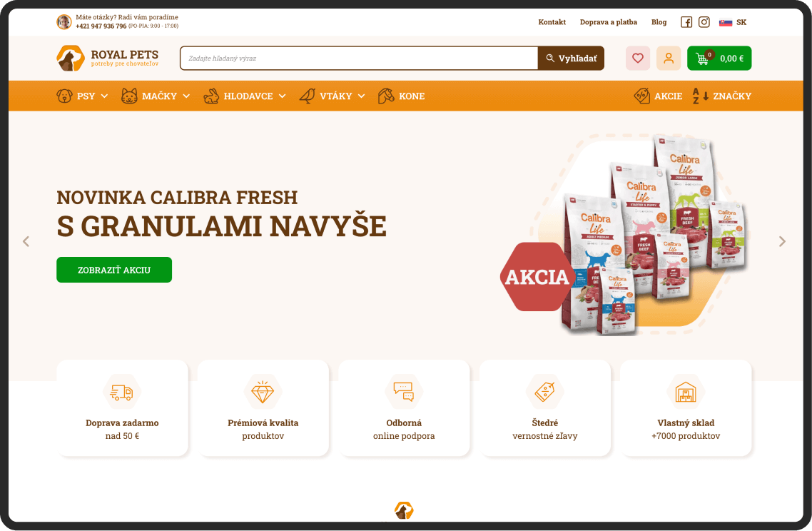
Task: Click the ZOBRAZIŤ AKCIU button
Action: (x=114, y=270)
